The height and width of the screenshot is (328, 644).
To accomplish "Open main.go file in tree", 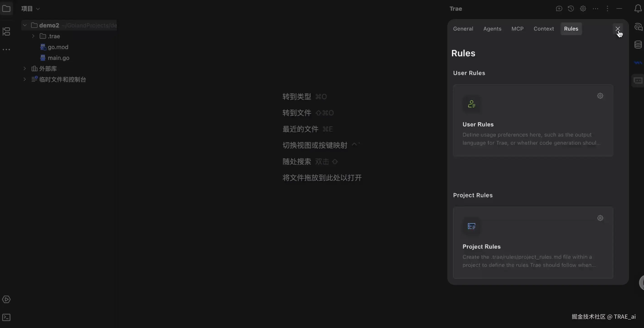I will pos(58,58).
